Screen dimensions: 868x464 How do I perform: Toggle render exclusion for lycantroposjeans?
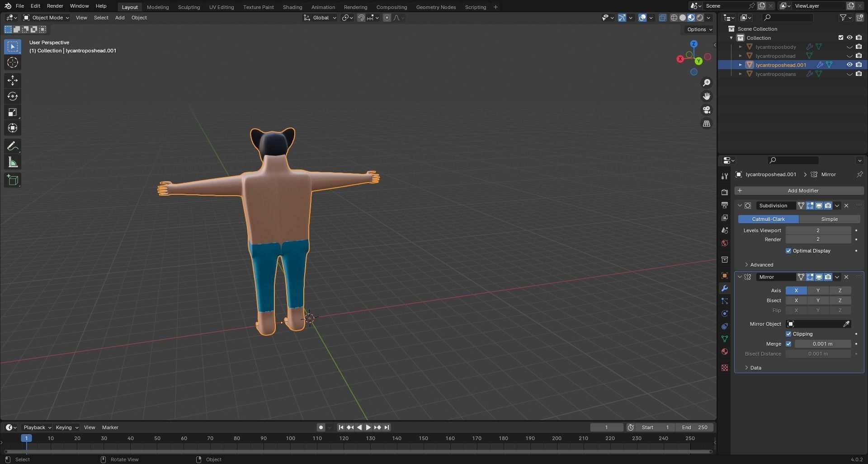pyautogui.click(x=859, y=74)
